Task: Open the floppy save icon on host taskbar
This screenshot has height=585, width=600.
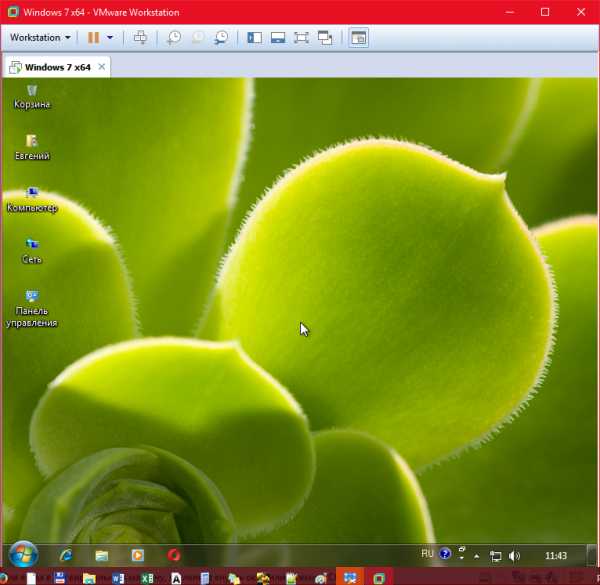Action: [60, 578]
